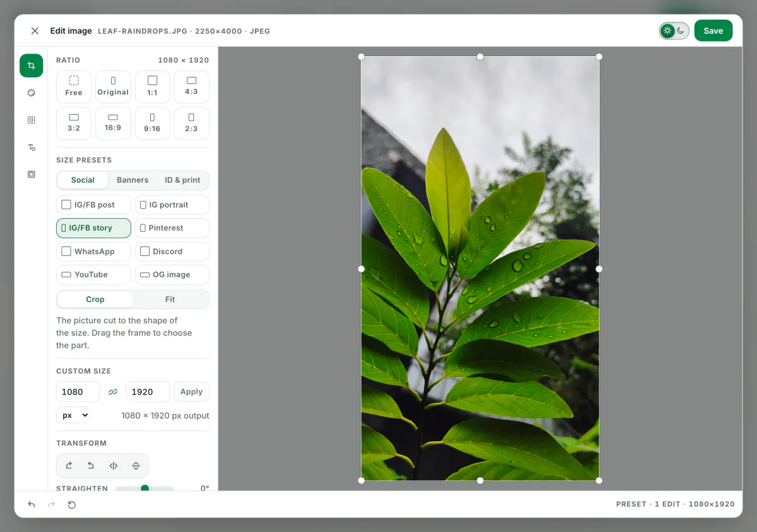
Task: Flip the image vertically
Action: (x=136, y=466)
